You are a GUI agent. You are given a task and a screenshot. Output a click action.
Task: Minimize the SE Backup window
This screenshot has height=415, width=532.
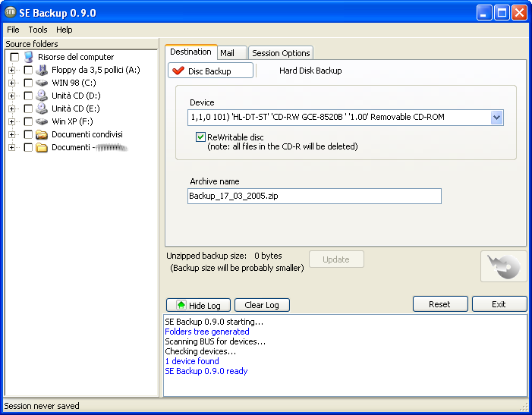(484, 13)
